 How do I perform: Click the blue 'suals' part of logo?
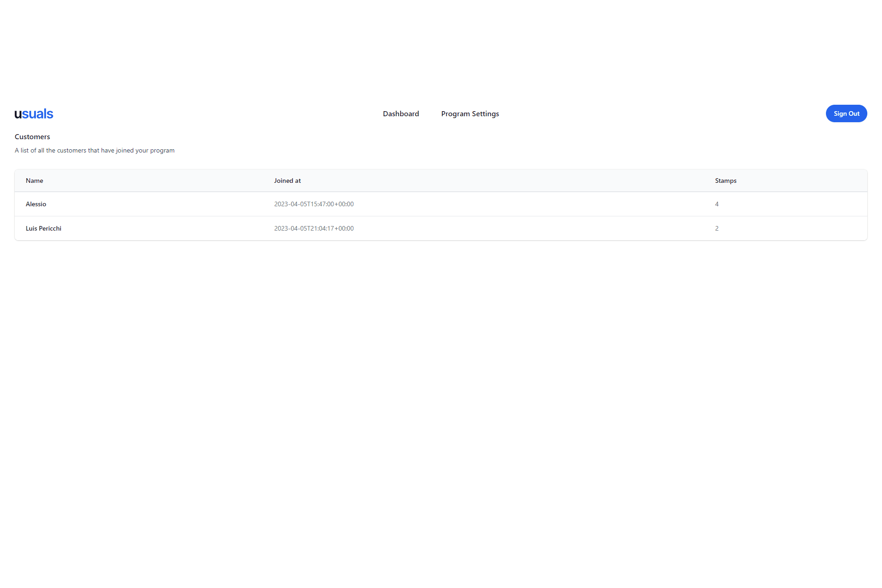(38, 114)
